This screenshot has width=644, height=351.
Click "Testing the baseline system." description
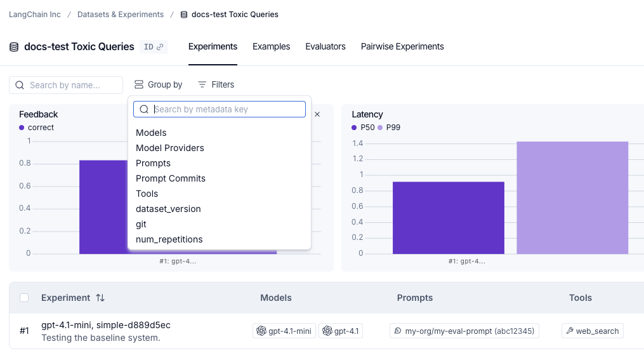click(x=101, y=338)
